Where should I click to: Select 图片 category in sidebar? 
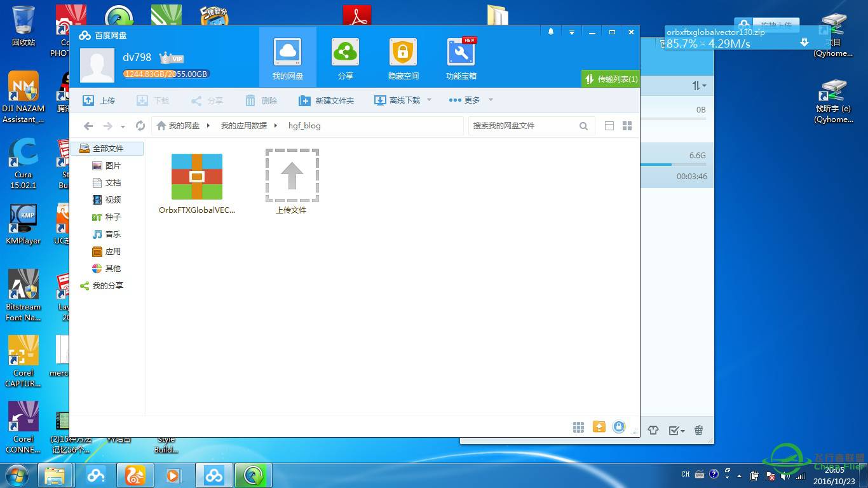point(112,166)
